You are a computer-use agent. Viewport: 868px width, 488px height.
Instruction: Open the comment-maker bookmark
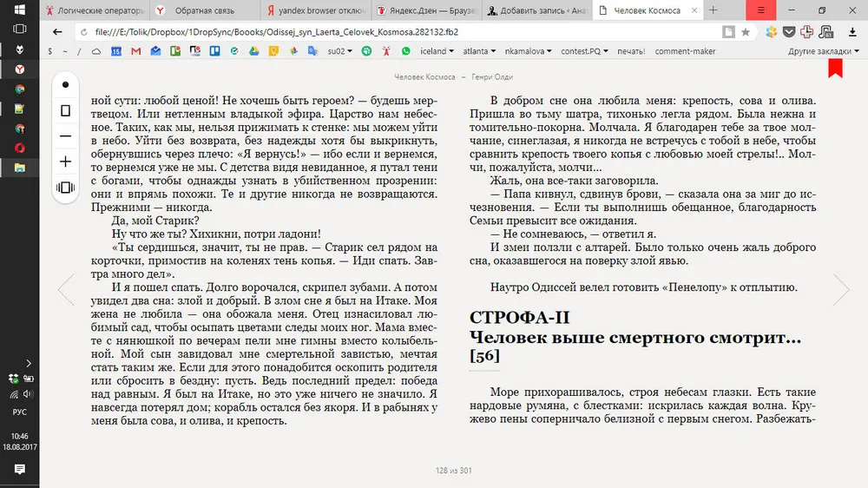685,51
